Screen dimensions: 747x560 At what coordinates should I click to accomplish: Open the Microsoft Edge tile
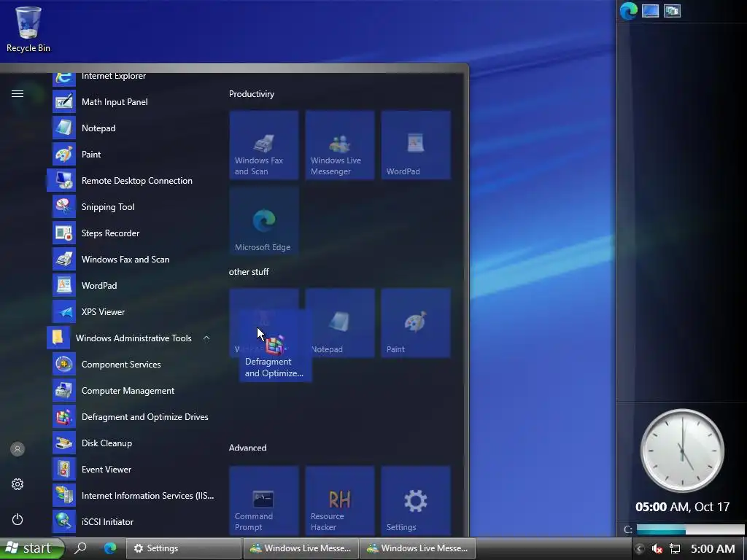[264, 222]
